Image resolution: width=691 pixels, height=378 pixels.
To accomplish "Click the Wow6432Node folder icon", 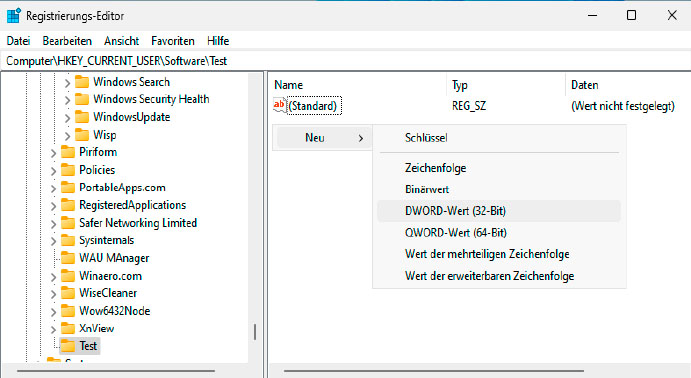I will (67, 311).
